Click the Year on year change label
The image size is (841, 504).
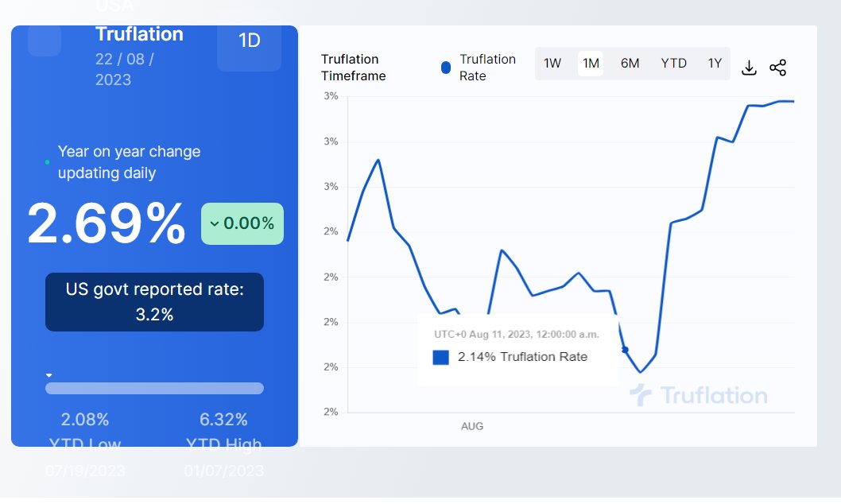click(x=130, y=162)
